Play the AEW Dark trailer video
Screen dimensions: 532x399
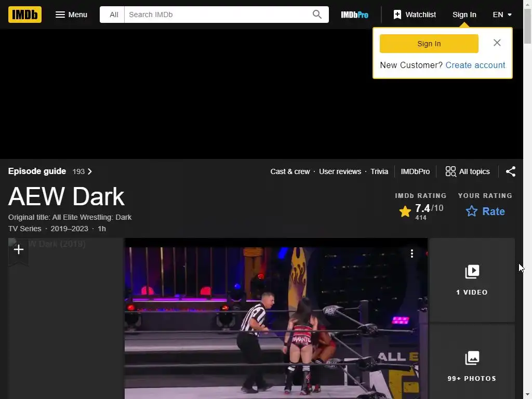(276, 319)
